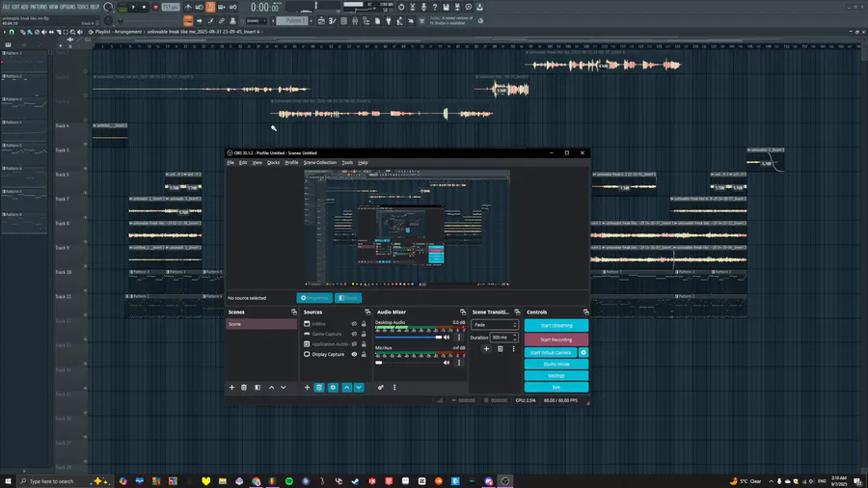The image size is (868, 488).
Task: Open transition properties three-dot menu
Action: (x=513, y=349)
